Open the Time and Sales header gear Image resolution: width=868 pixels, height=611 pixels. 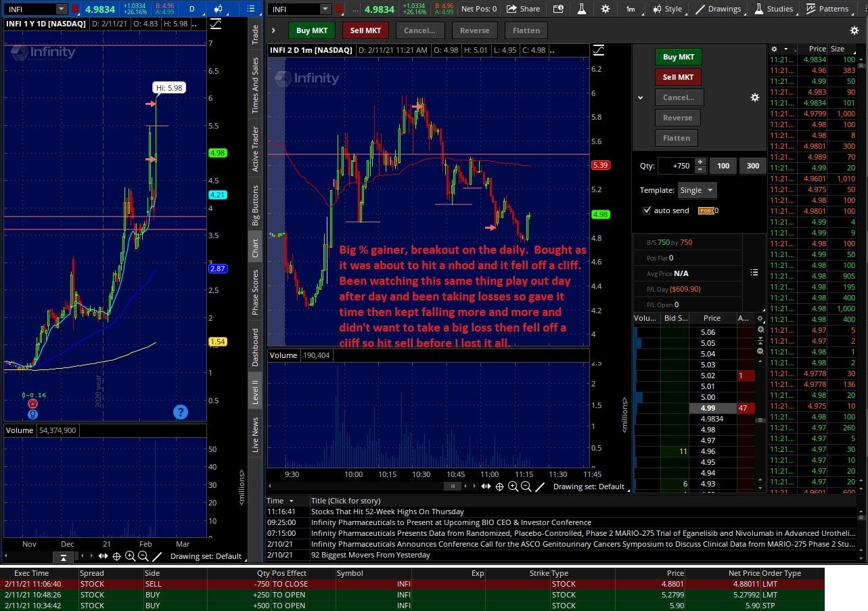[x=775, y=49]
